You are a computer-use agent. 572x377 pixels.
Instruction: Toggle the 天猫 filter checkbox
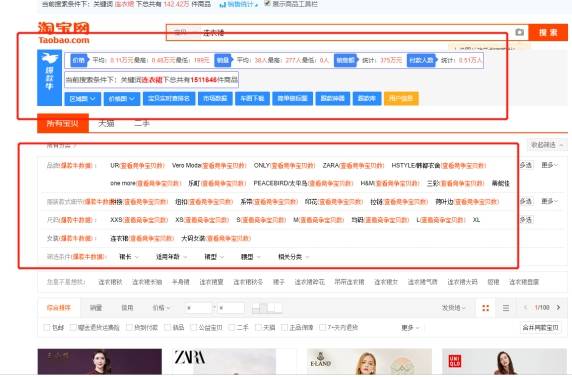point(258,327)
